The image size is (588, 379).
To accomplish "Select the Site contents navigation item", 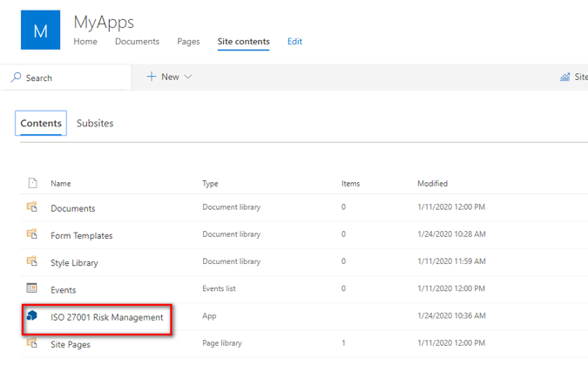I will (x=243, y=41).
